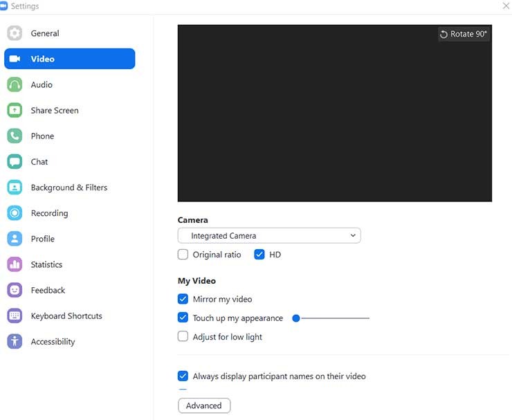Open the Profile settings tab
The height and width of the screenshot is (420, 512).
(x=42, y=239)
